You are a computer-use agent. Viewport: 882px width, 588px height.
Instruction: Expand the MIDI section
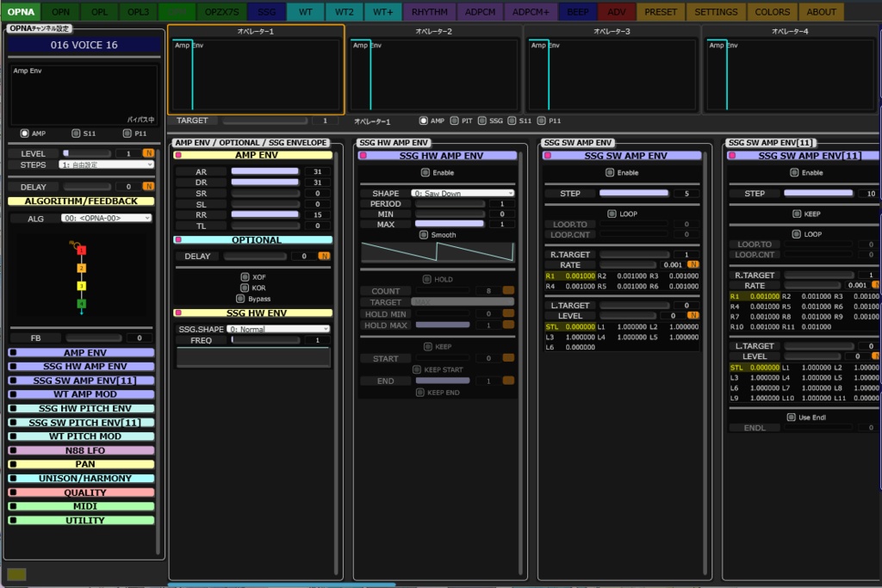point(82,506)
